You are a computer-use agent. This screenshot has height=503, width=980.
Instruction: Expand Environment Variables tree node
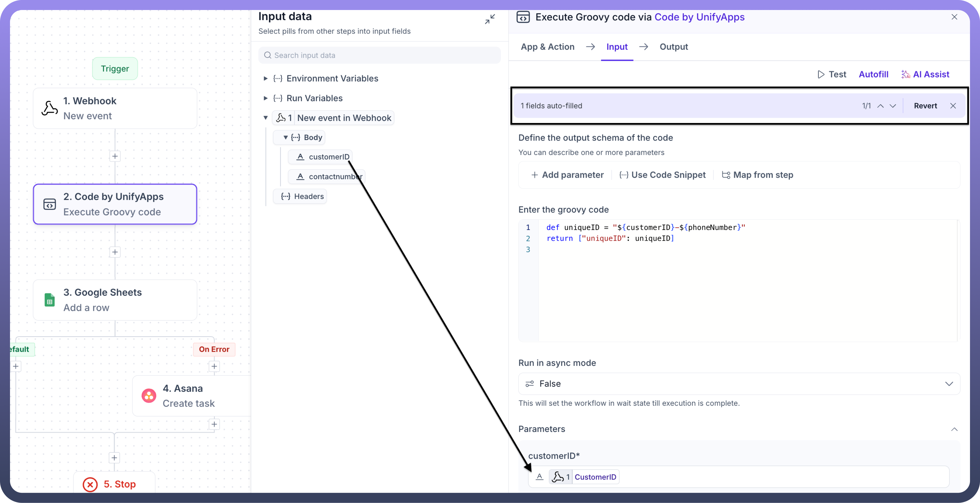pos(265,78)
